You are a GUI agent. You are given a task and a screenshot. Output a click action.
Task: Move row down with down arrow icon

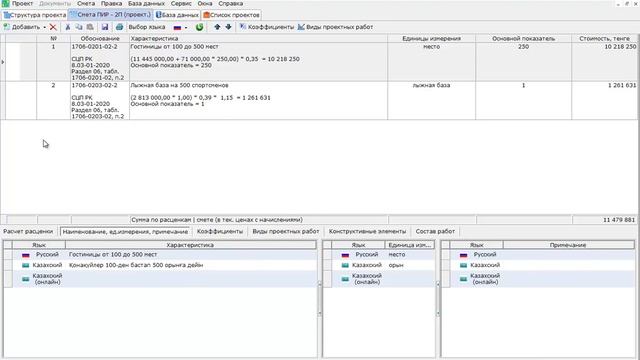pyautogui.click(x=229, y=27)
